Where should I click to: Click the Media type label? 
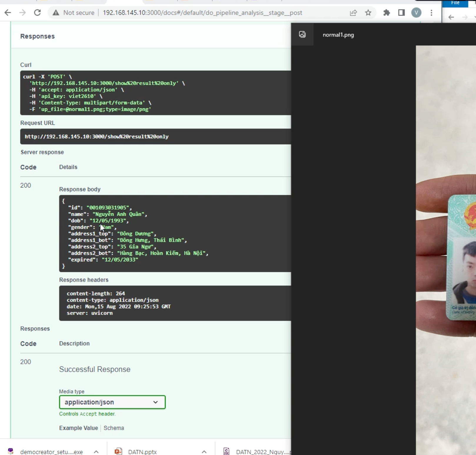click(x=72, y=391)
